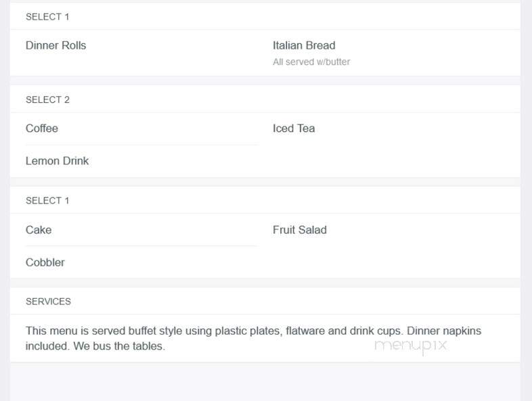This screenshot has width=532, height=401.
Task: Click the SELECT 2 section header
Action: (x=47, y=99)
